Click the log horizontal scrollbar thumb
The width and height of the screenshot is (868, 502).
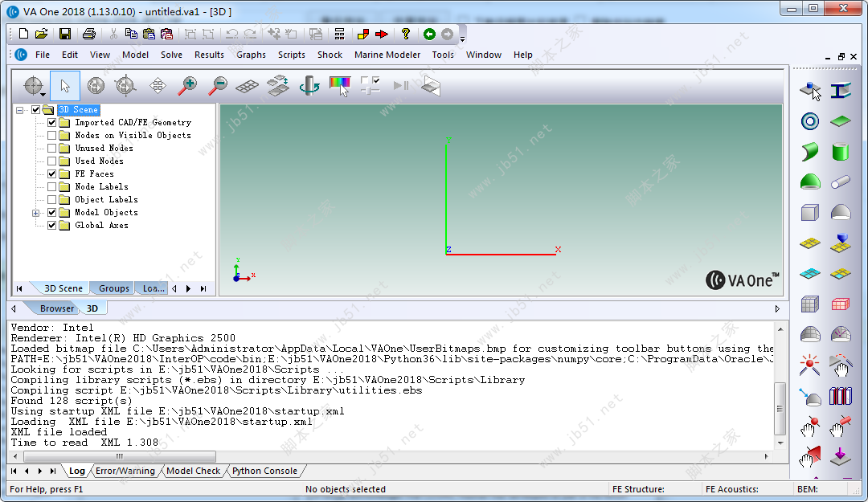pyautogui.click(x=120, y=456)
